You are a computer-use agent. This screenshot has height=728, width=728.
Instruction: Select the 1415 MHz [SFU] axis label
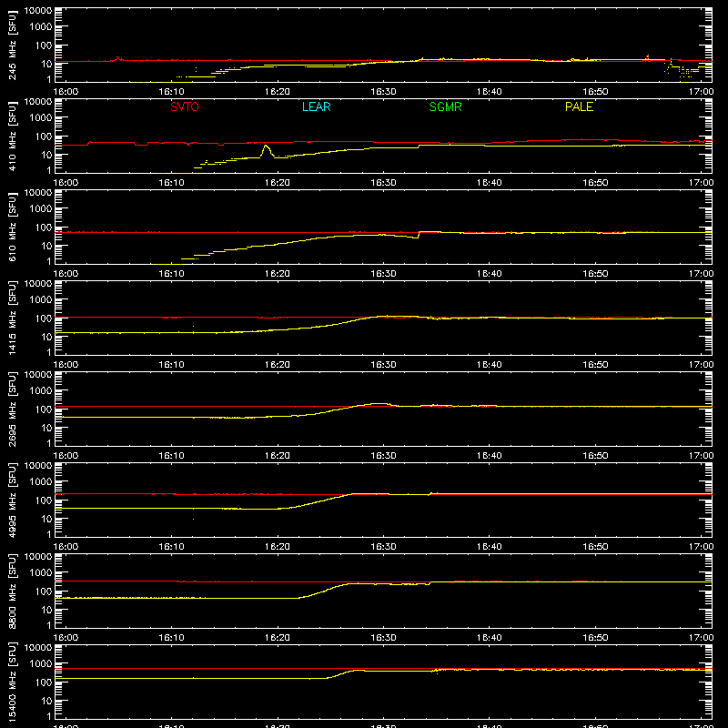(12, 318)
